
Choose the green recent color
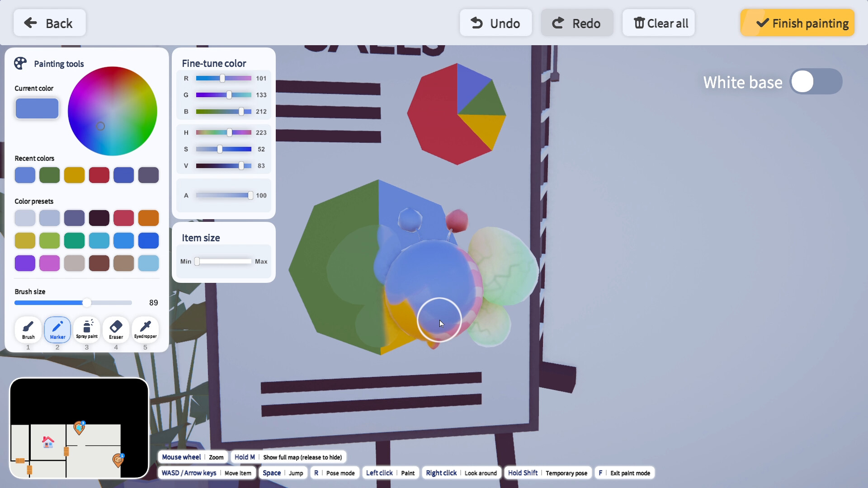[49, 175]
